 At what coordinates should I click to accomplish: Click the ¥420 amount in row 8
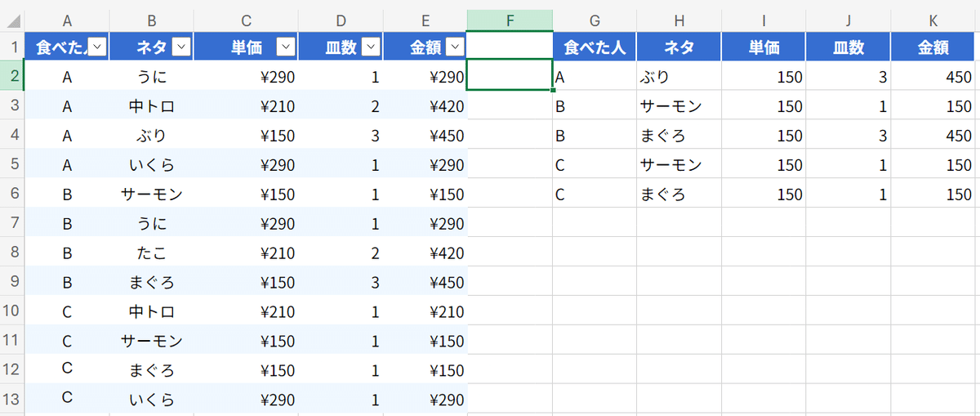(425, 253)
